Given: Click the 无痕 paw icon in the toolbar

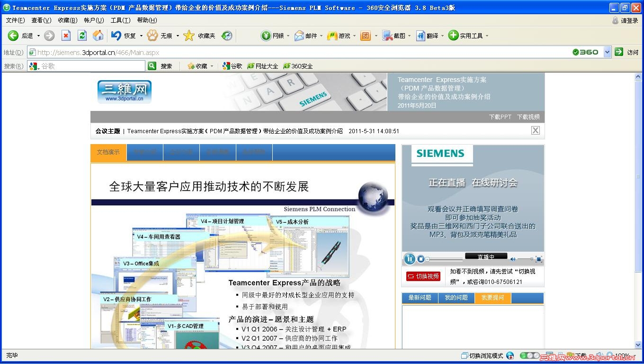Looking at the screenshot, I should [152, 36].
